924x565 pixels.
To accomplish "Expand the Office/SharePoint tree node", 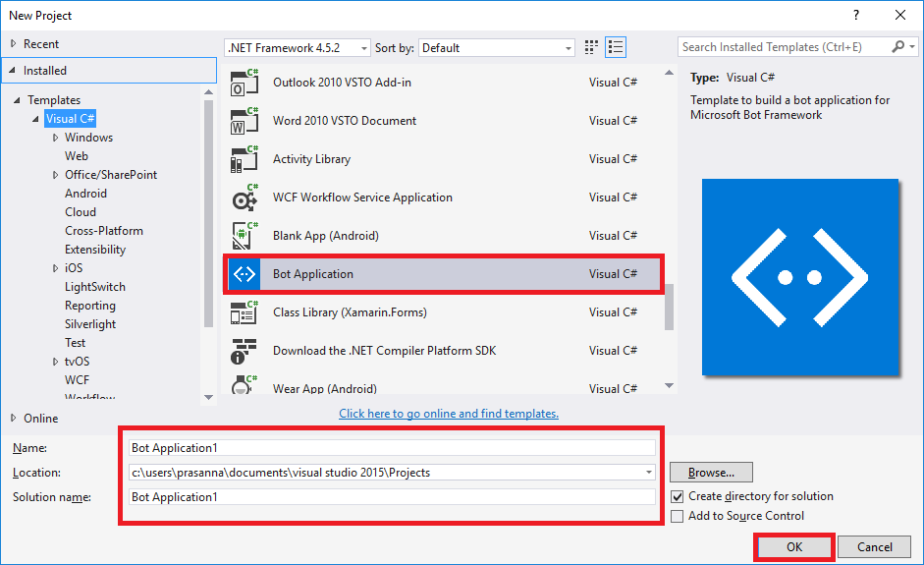I will [55, 175].
